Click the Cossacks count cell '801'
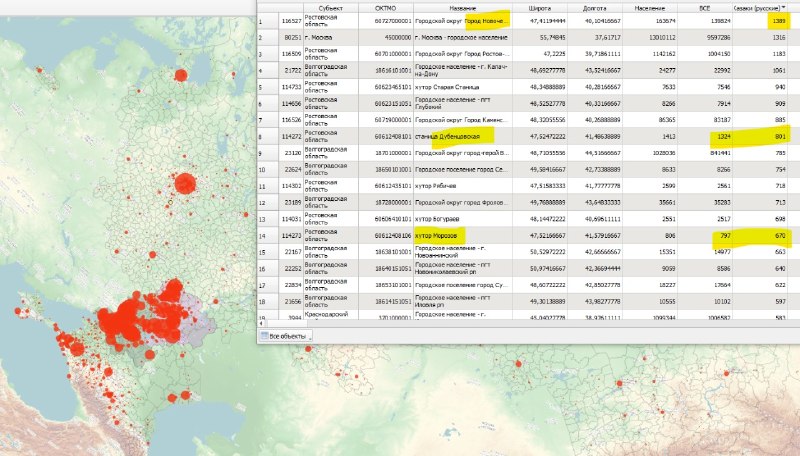Viewport: 800px width, 456px height. (760, 137)
